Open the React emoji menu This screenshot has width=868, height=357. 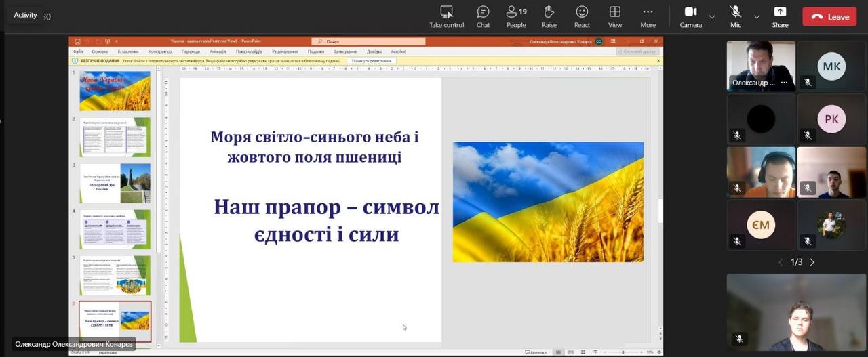pos(582,17)
